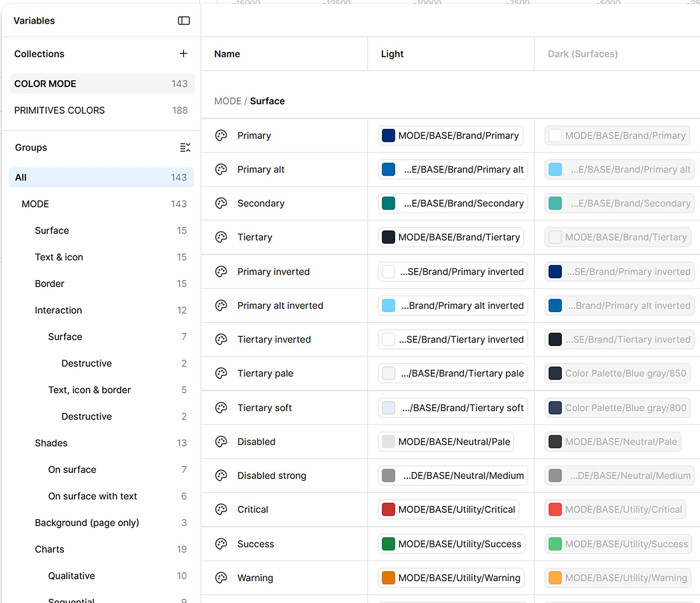
Task: Click the red Critical swatch in Light column
Action: 388,509
